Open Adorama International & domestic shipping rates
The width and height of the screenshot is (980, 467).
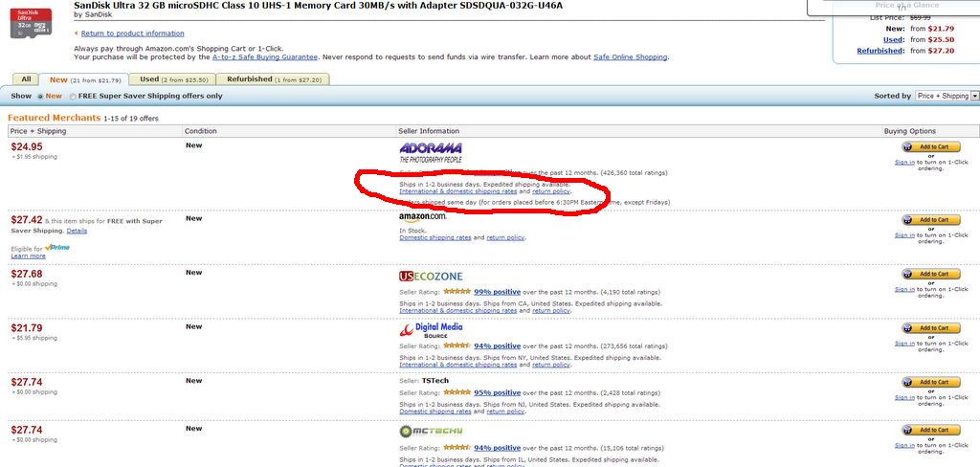coord(458,191)
